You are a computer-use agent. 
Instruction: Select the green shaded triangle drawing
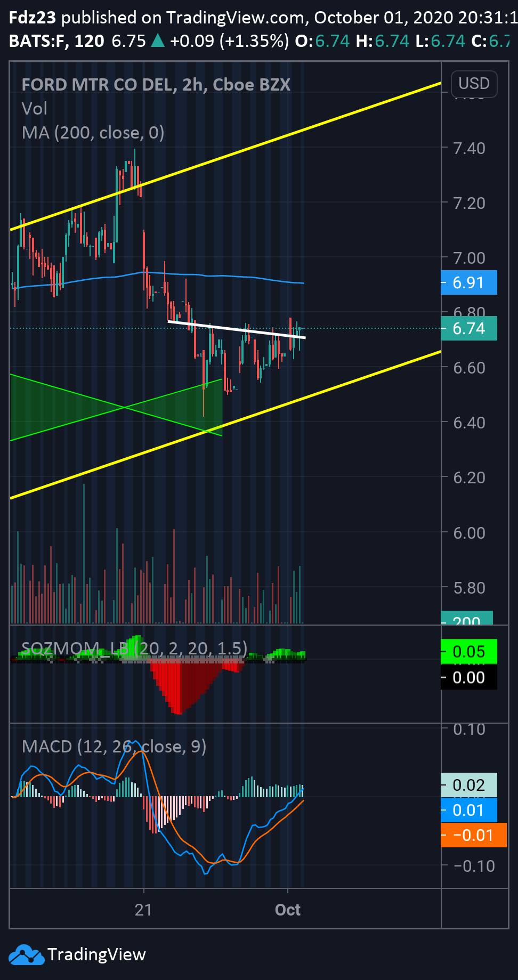point(116,407)
